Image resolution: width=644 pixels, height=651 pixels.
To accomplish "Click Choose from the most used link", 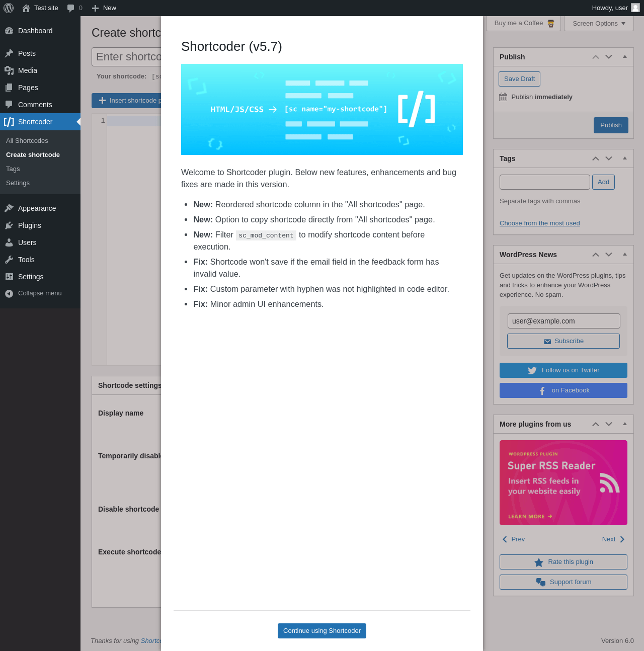I will (x=539, y=223).
